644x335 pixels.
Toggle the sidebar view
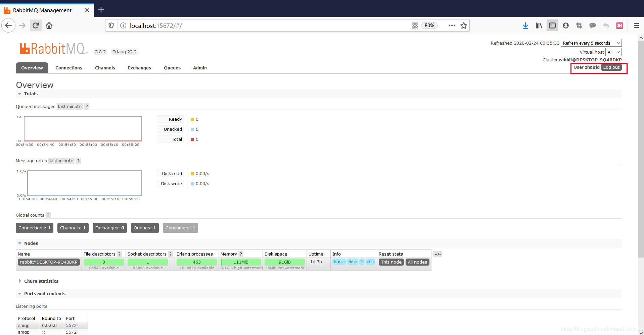tap(552, 25)
